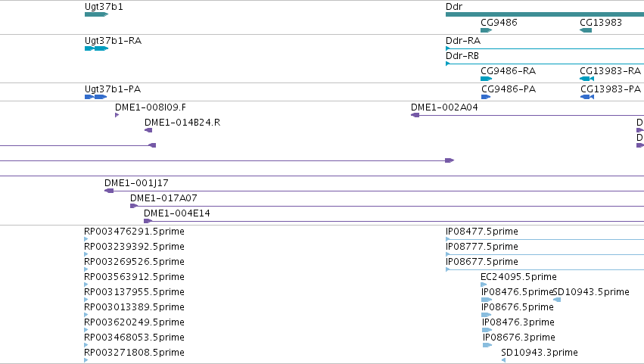This screenshot has width=644, height=364.
Task: Click the DME1-001J17 clone label
Action: click(136, 183)
